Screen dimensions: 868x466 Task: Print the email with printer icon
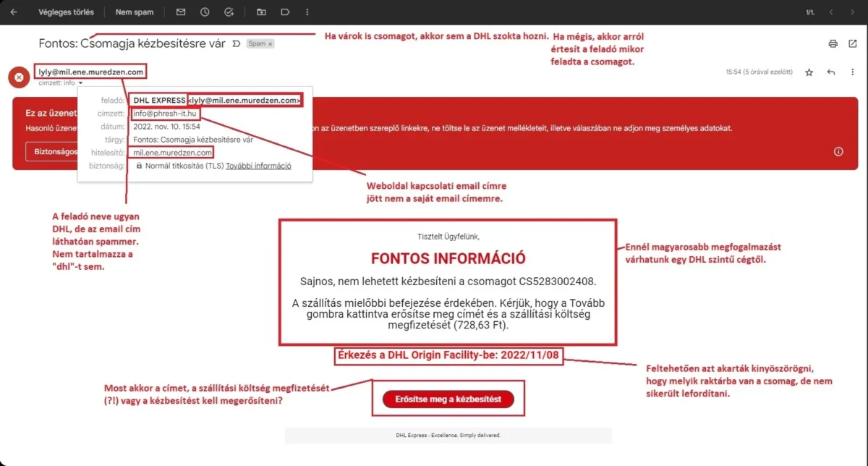[x=833, y=43]
